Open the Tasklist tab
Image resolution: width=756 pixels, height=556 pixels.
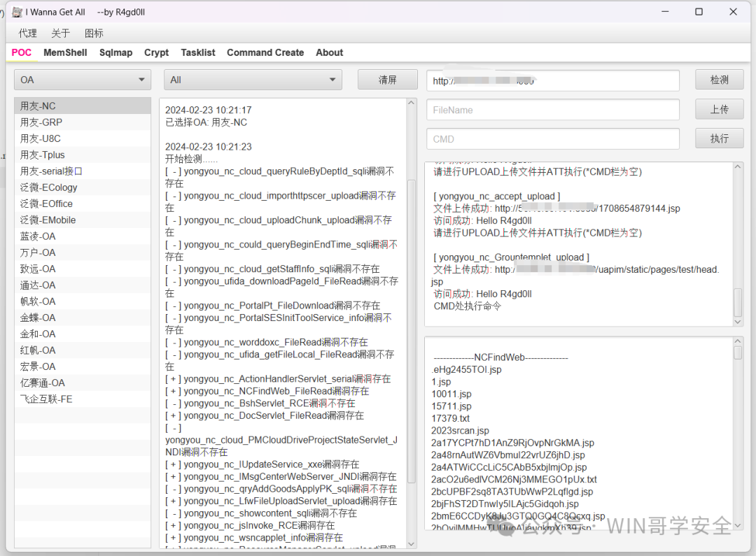click(x=197, y=52)
